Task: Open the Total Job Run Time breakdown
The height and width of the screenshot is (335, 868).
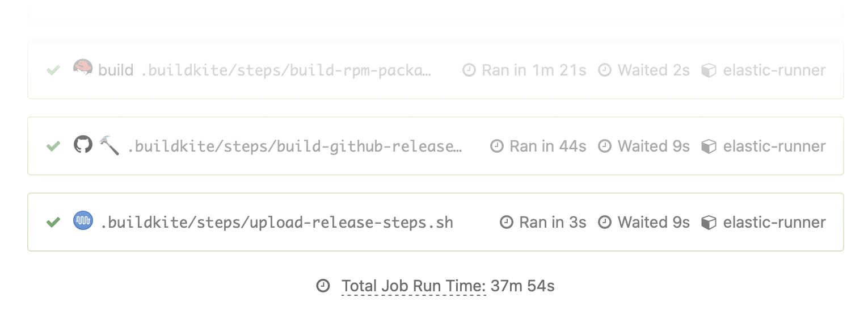Action: pos(414,286)
